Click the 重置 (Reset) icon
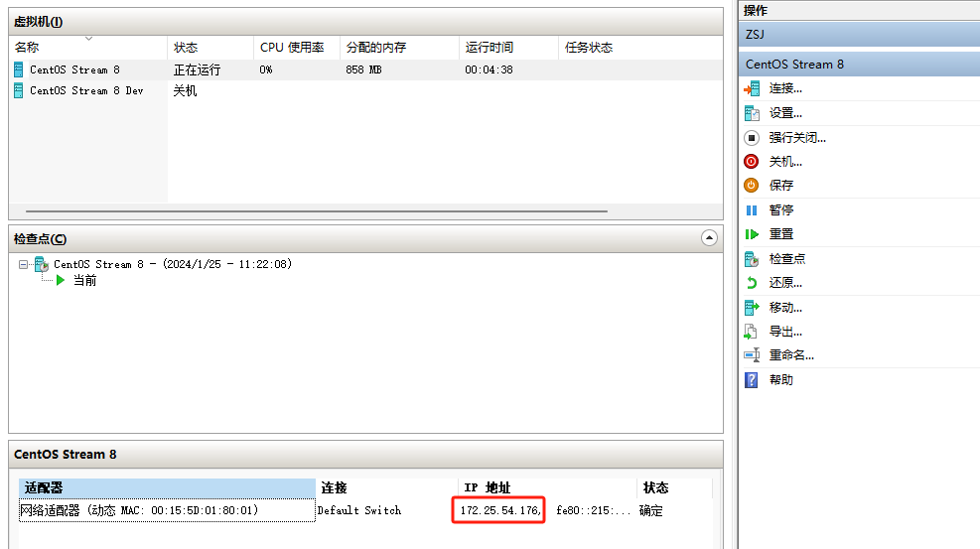 [752, 234]
